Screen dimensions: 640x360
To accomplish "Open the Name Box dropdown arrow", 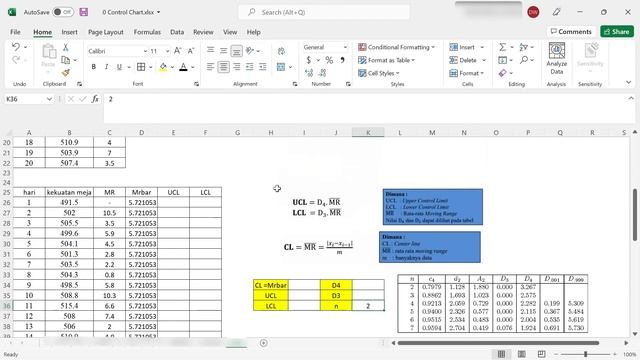I will (x=49, y=99).
